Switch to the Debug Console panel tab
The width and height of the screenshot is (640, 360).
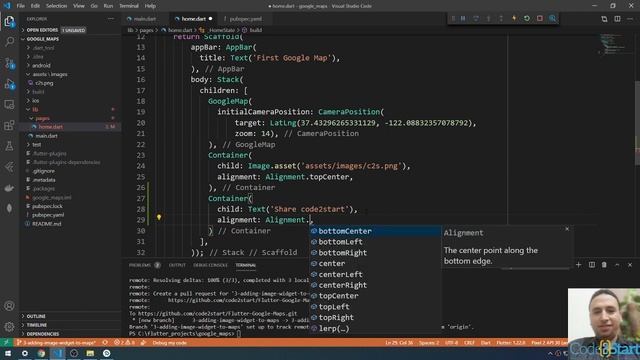point(210,265)
